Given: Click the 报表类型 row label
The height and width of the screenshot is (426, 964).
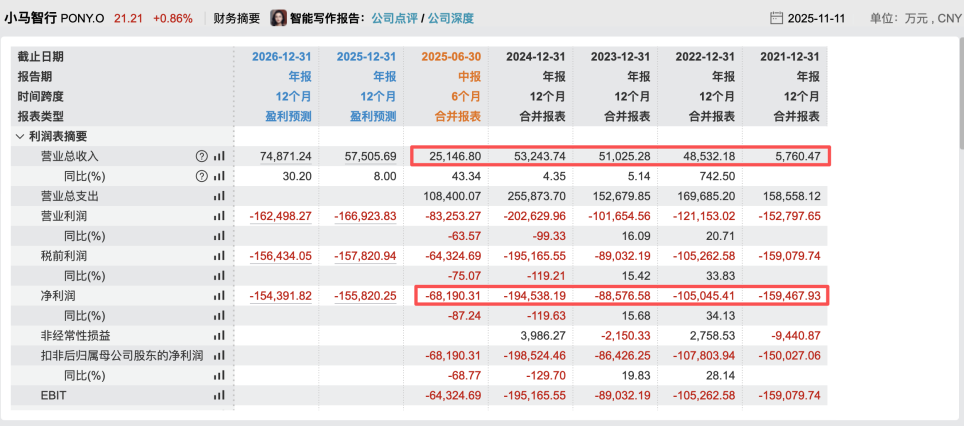Looking at the screenshot, I should [x=41, y=116].
